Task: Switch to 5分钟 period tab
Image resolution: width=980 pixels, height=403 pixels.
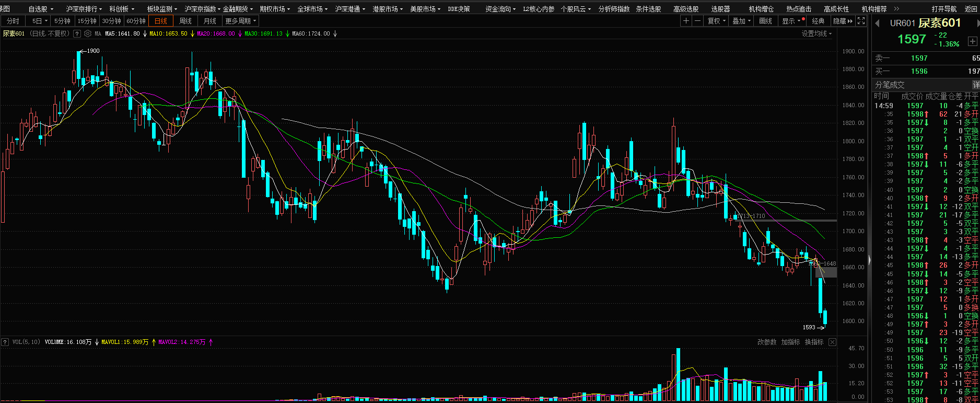Action: pyautogui.click(x=62, y=21)
